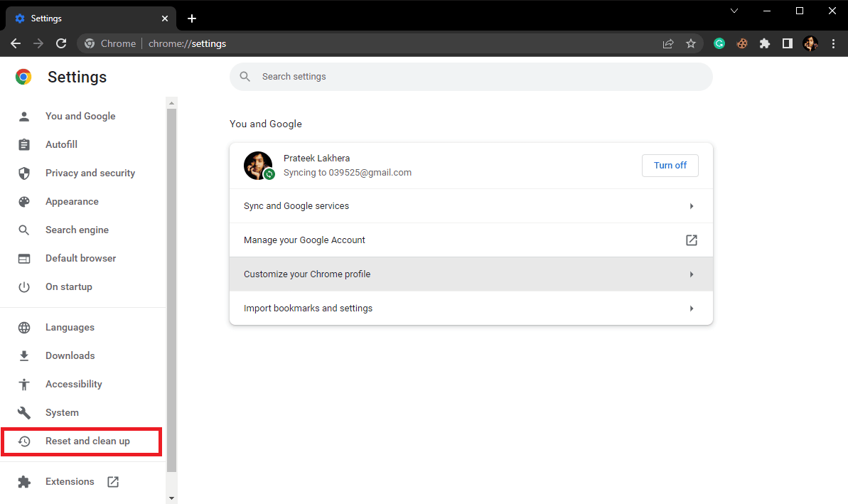Open the Grammarly extension icon
Image resolution: width=848 pixels, height=504 pixels.
coord(719,43)
